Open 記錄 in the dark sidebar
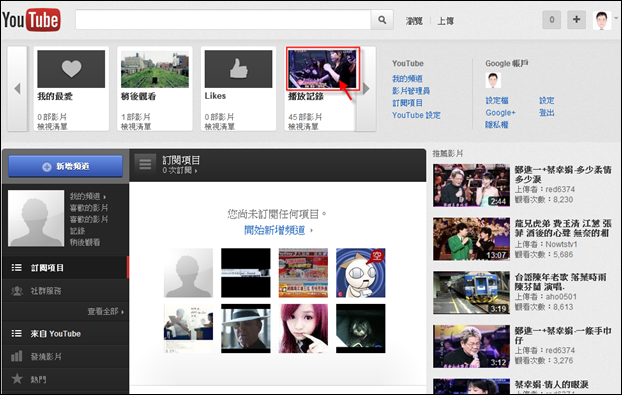 [77, 231]
